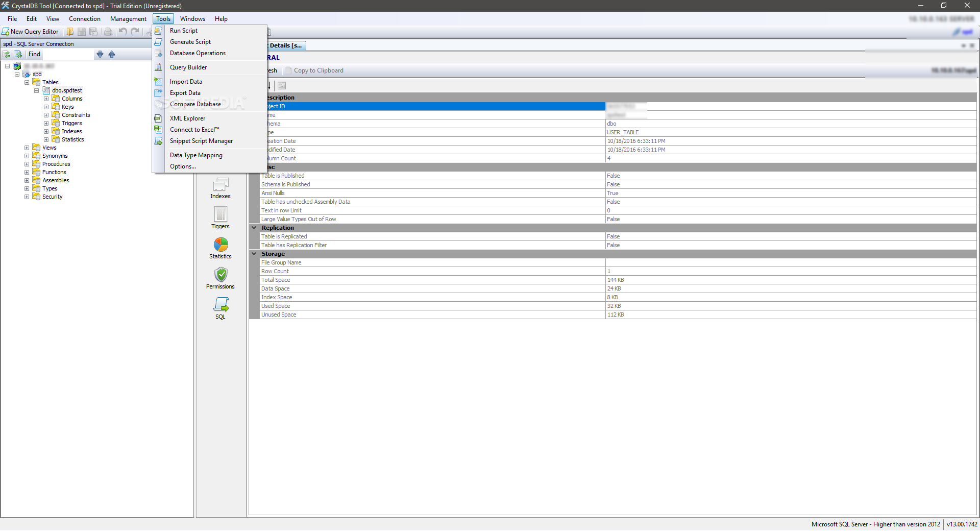Expand the Views folder node

tap(27, 148)
